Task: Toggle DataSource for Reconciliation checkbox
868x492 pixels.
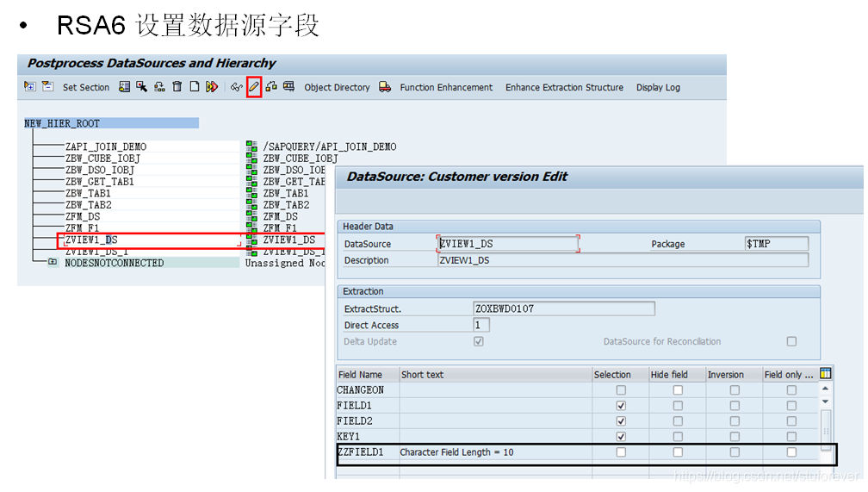Action: point(791,341)
